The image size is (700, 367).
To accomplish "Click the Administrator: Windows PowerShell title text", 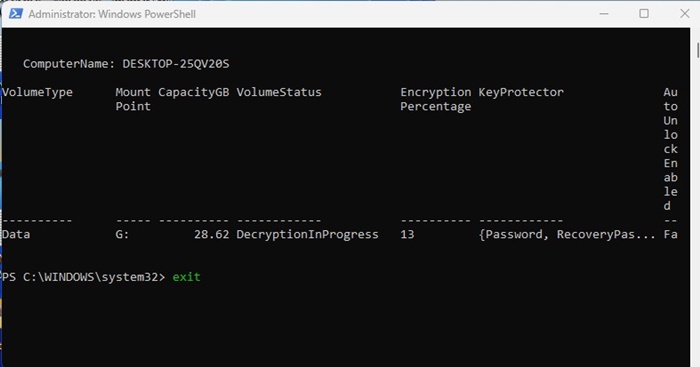I will (x=112, y=14).
